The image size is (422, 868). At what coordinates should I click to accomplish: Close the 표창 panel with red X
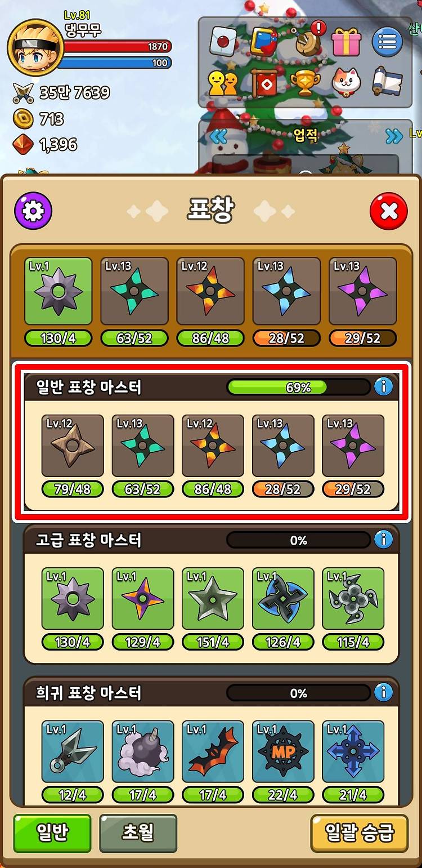[x=389, y=211]
